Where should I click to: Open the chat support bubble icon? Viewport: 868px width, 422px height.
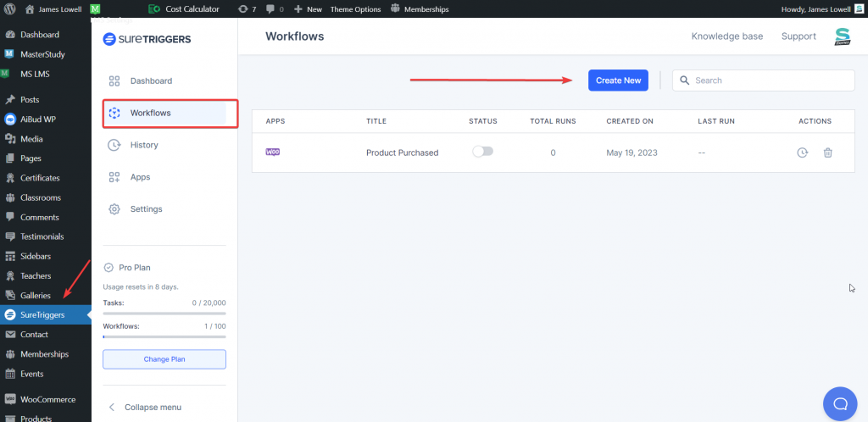coord(840,403)
